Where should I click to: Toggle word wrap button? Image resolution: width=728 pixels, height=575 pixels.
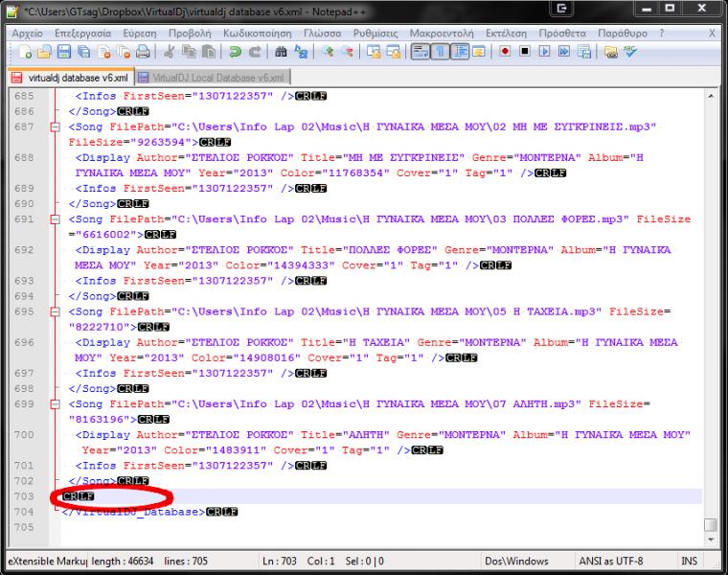coord(421,52)
